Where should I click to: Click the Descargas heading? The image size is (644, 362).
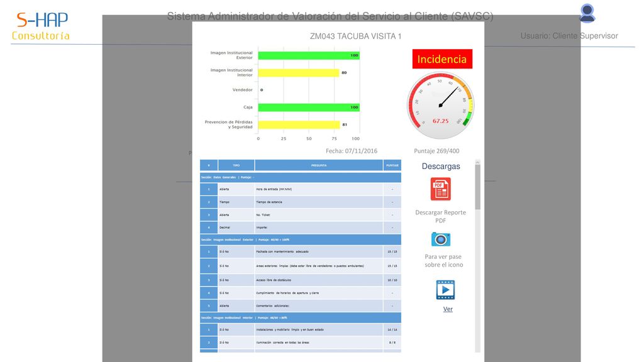click(441, 166)
